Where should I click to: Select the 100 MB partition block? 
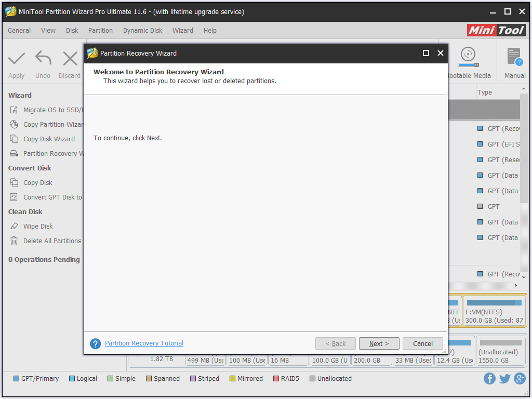[247, 360]
